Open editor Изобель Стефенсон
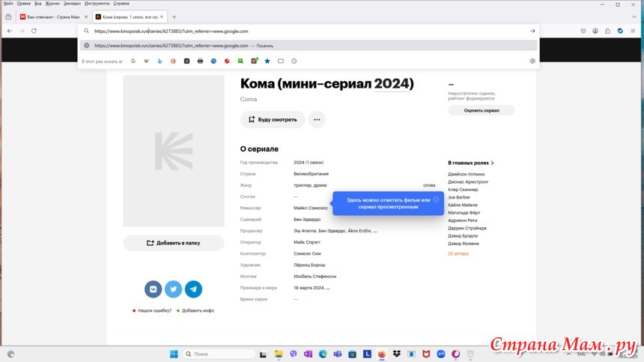This screenshot has width=644, height=362. click(315, 277)
